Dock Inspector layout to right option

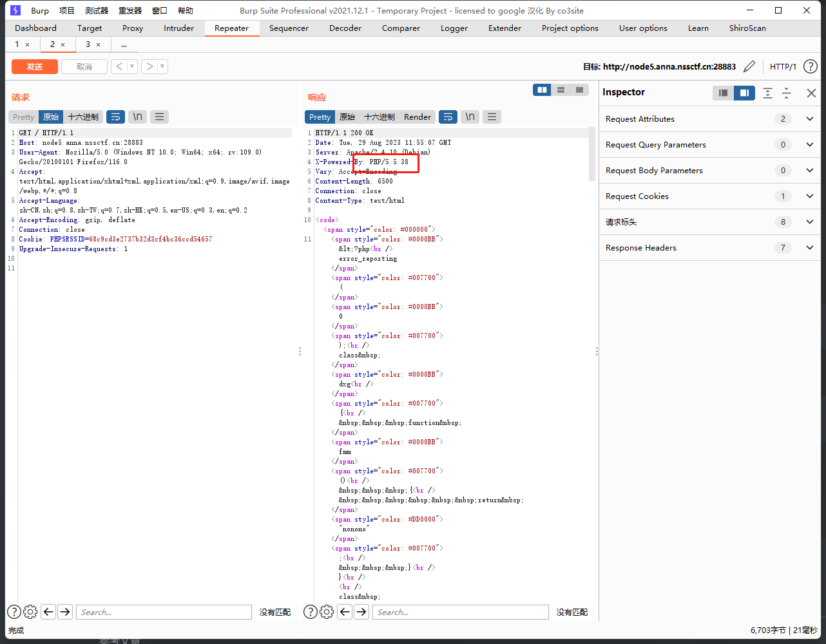pos(744,93)
